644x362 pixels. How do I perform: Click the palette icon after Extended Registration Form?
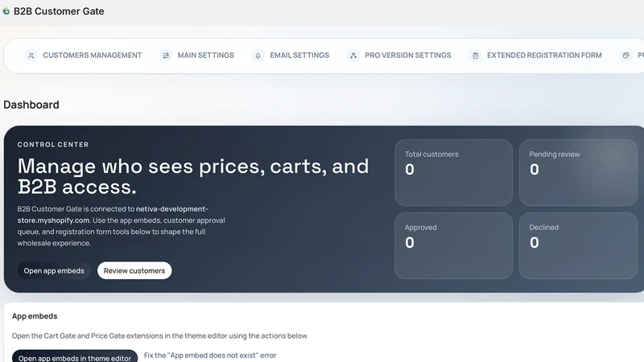pos(626,56)
